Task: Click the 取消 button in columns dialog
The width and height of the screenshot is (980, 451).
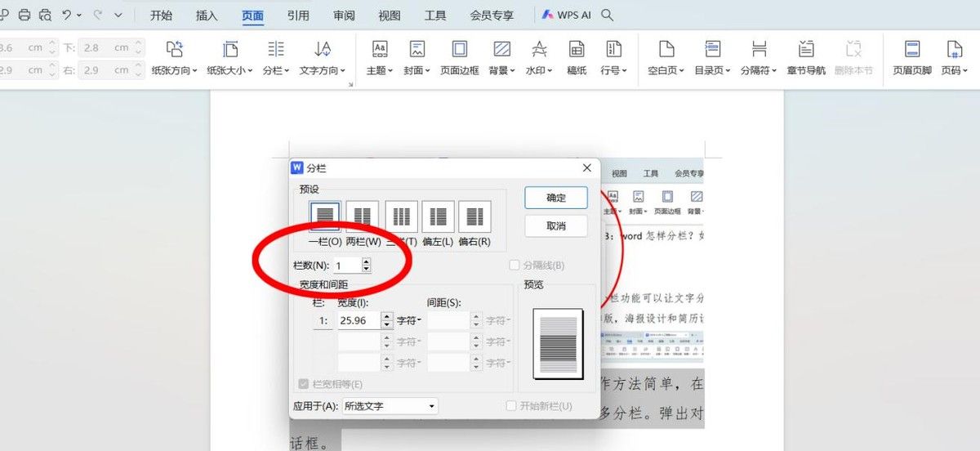Action: [556, 225]
